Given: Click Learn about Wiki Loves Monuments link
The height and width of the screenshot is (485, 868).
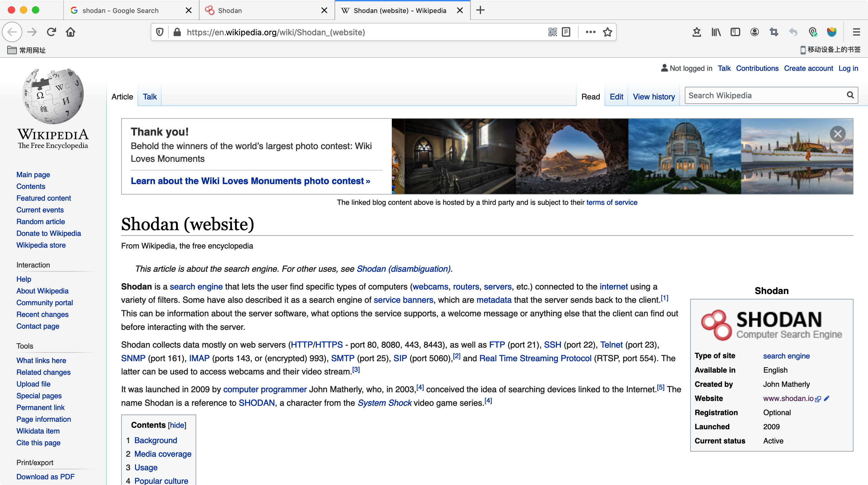Looking at the screenshot, I should [250, 181].
